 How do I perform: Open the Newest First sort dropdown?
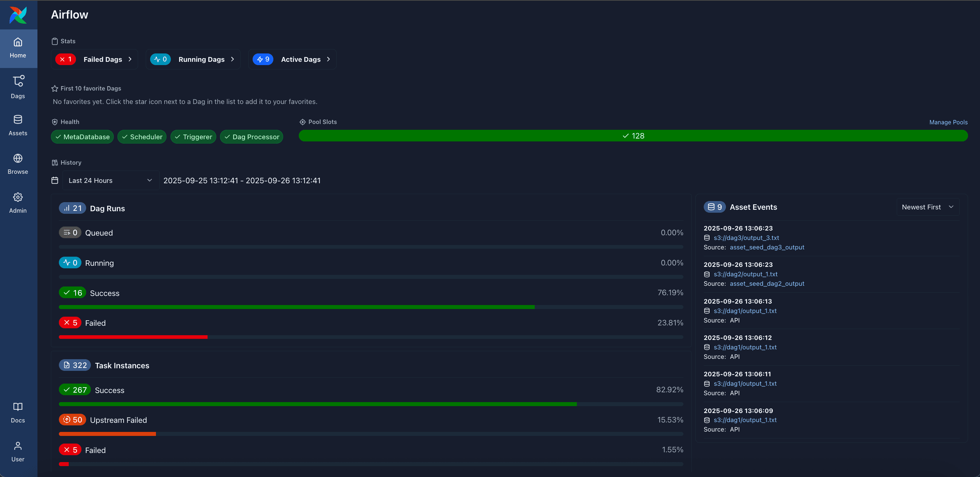coord(927,207)
